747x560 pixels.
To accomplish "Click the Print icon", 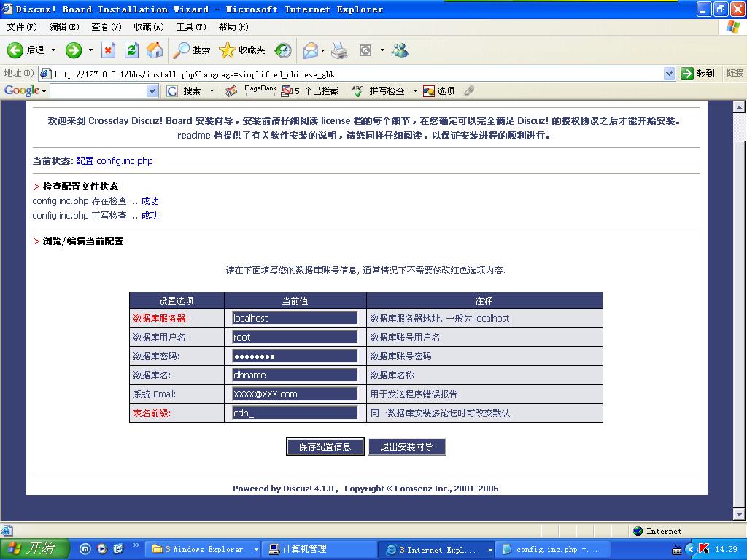I will [339, 50].
